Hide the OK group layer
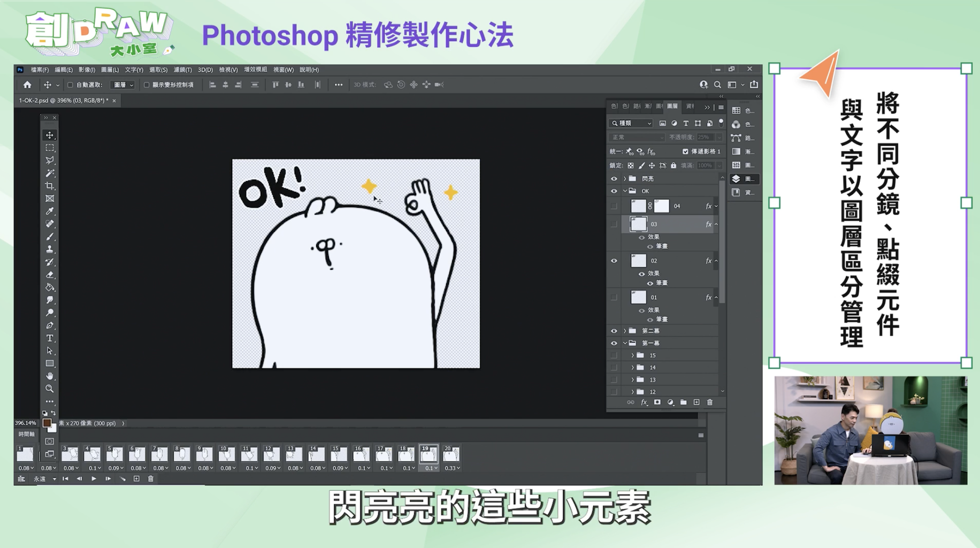 click(x=614, y=191)
